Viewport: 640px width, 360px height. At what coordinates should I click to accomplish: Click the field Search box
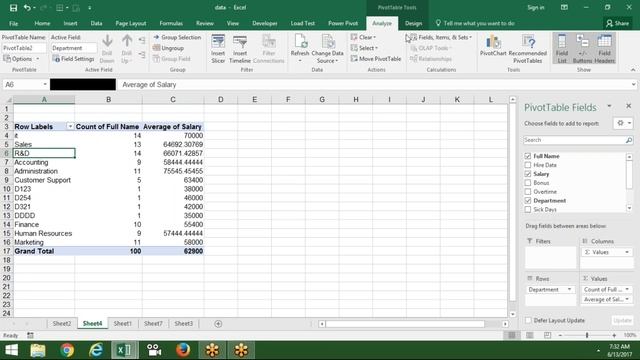[x=574, y=140]
